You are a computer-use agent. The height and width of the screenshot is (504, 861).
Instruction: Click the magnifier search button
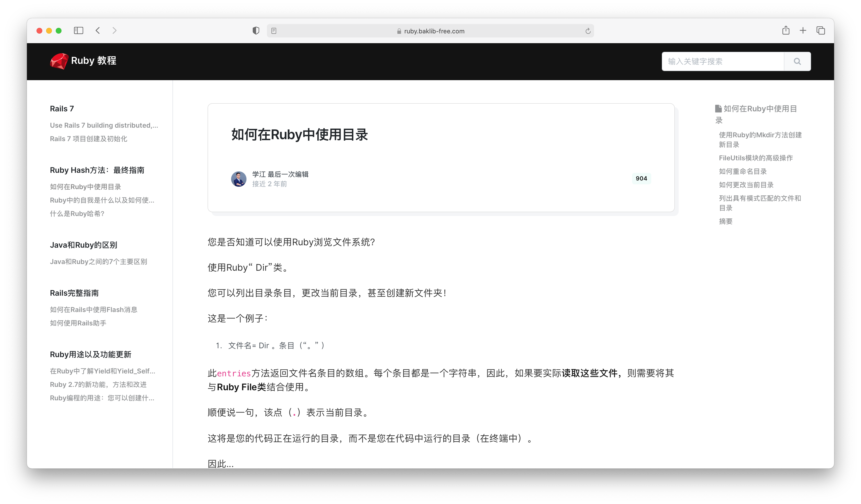[797, 61]
